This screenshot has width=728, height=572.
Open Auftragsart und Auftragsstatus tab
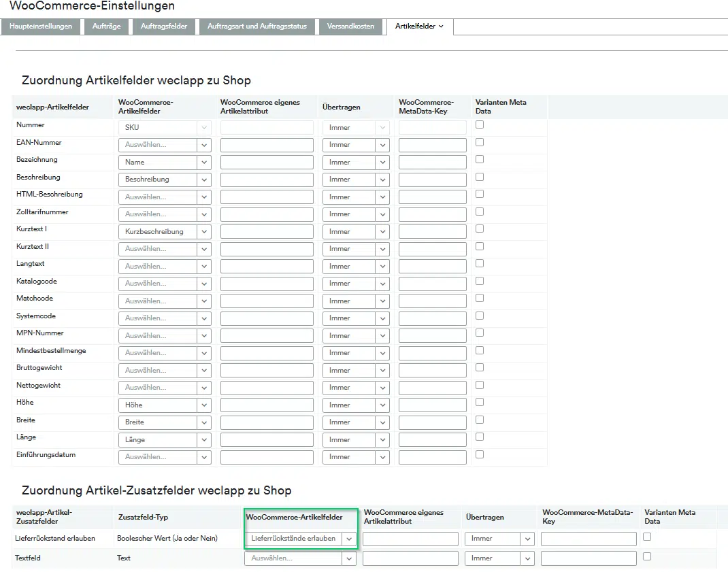pos(257,27)
